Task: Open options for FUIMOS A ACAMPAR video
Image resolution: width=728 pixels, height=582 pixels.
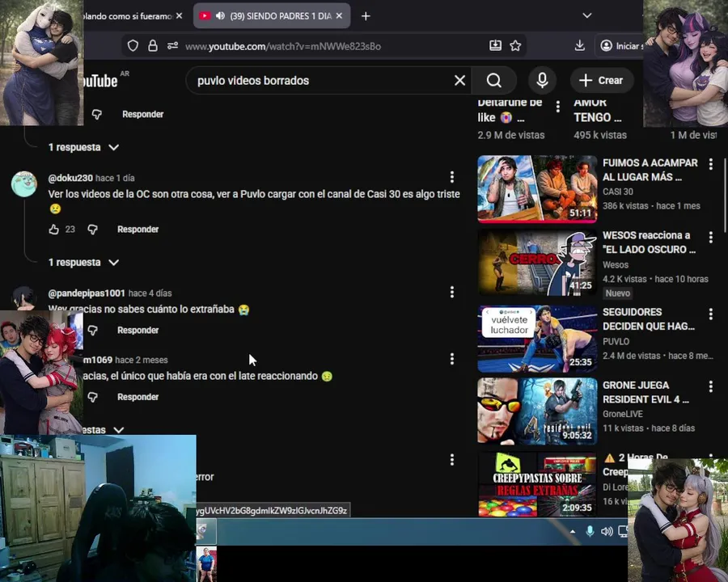Action: (x=710, y=164)
